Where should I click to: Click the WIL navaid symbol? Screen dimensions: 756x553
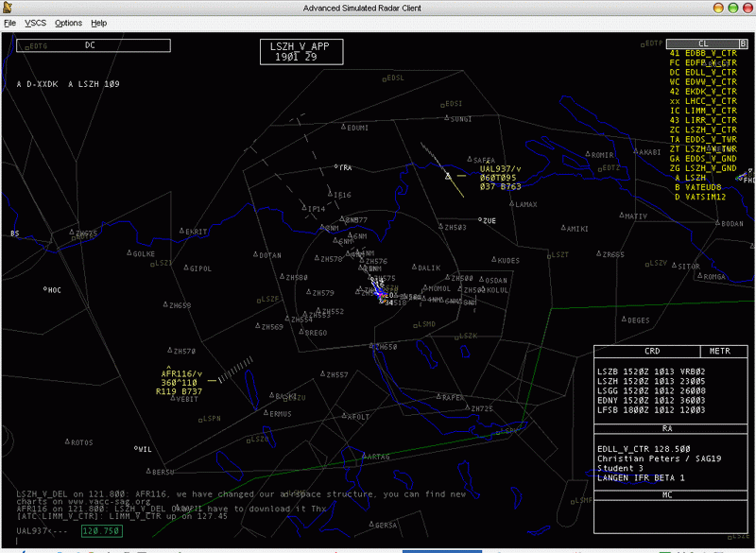[x=136, y=448]
